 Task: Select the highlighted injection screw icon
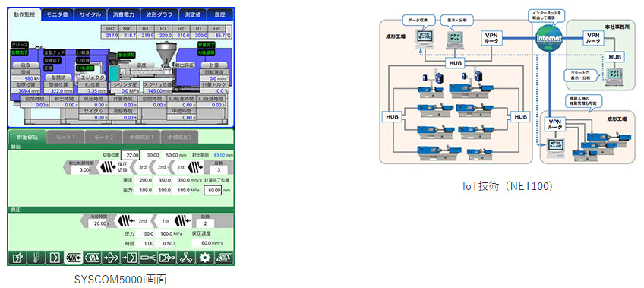[x=73, y=258]
